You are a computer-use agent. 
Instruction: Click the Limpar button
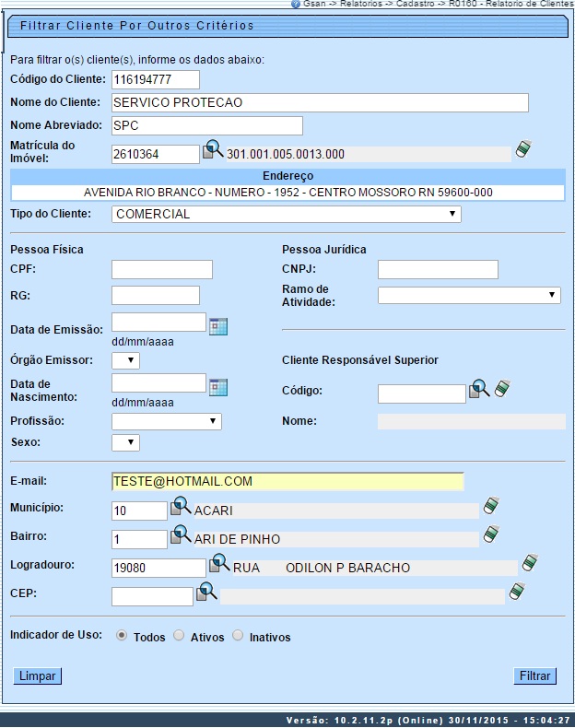click(37, 676)
